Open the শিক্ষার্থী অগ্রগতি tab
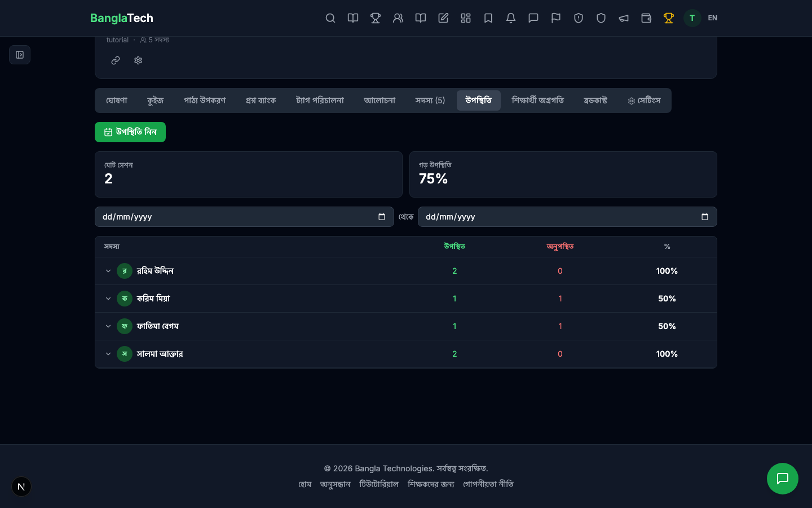 tap(537, 100)
